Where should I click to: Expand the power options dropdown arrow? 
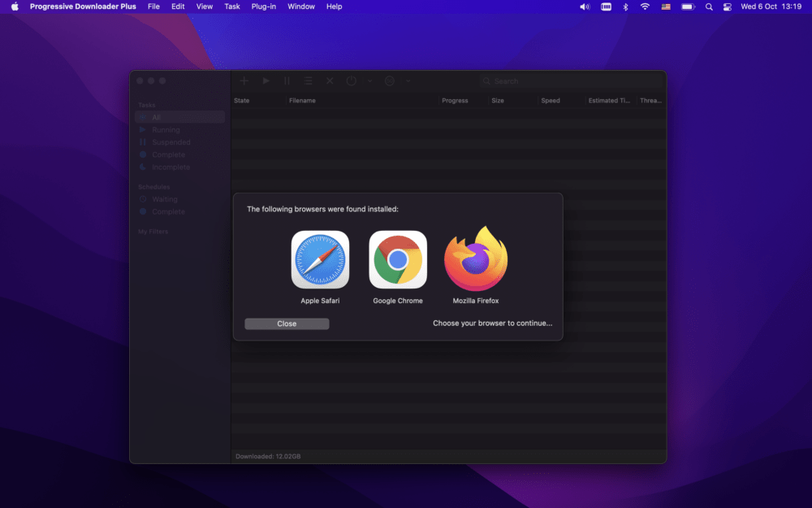tap(369, 80)
